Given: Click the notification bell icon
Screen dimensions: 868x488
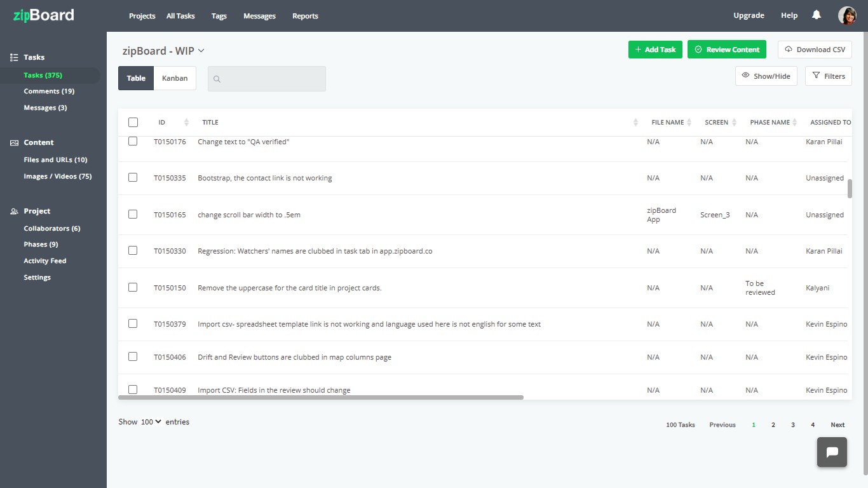Looking at the screenshot, I should coord(817,15).
